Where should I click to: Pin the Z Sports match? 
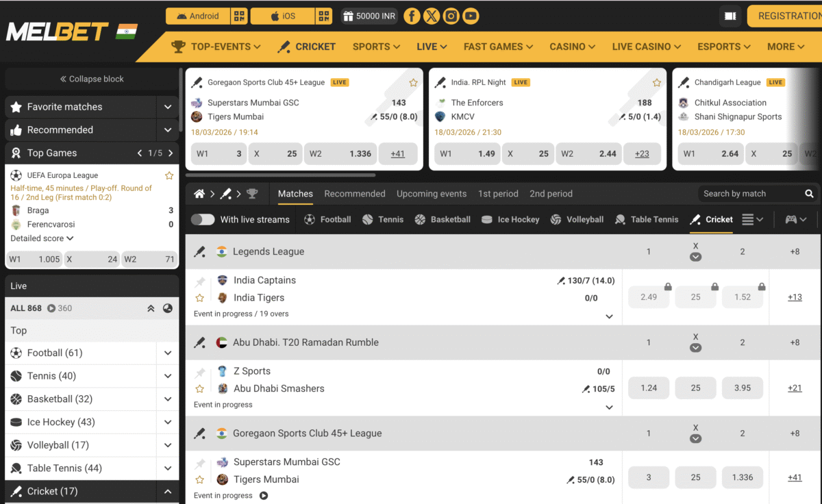[x=199, y=373]
